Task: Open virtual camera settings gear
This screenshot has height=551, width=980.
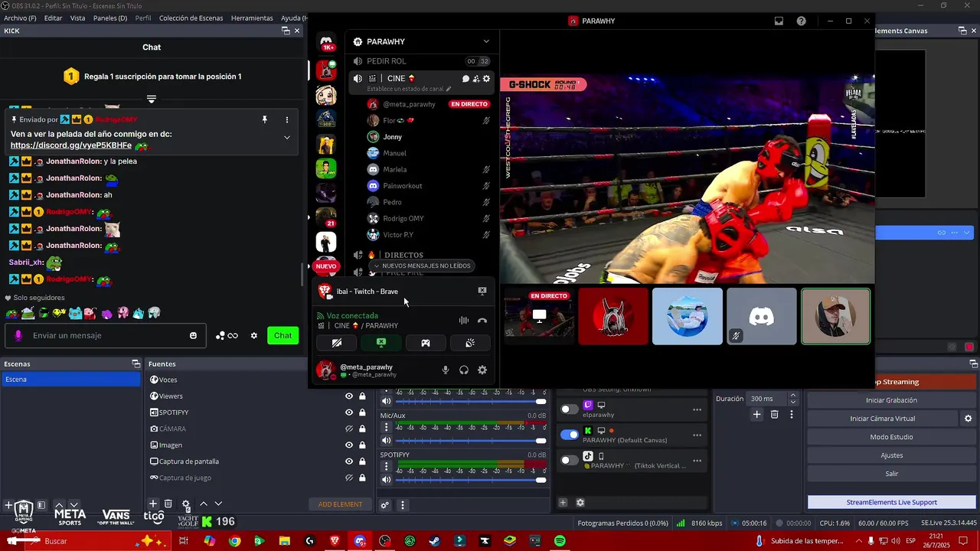Action: pos(968,419)
